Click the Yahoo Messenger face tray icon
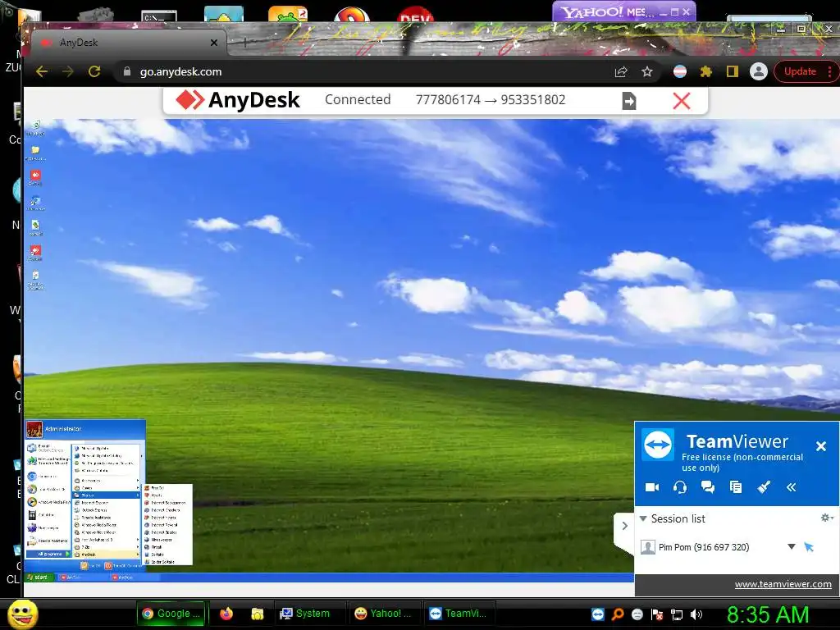 click(637, 614)
